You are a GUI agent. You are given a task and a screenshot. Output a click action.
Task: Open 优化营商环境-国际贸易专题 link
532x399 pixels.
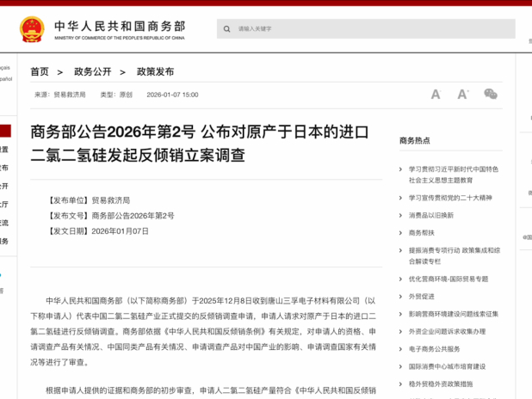click(448, 279)
